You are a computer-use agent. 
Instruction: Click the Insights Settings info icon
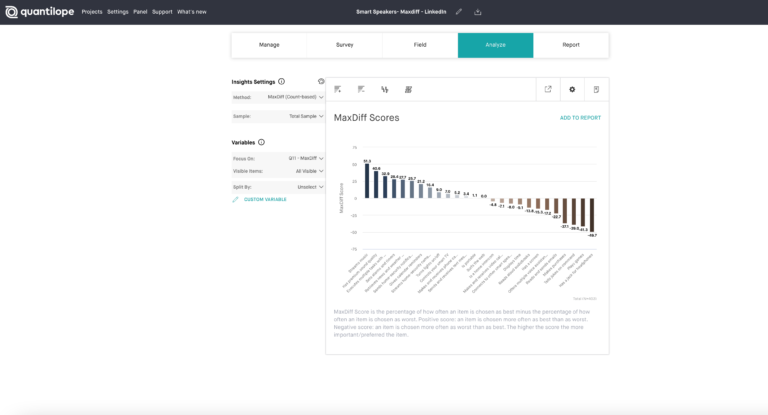(281, 82)
